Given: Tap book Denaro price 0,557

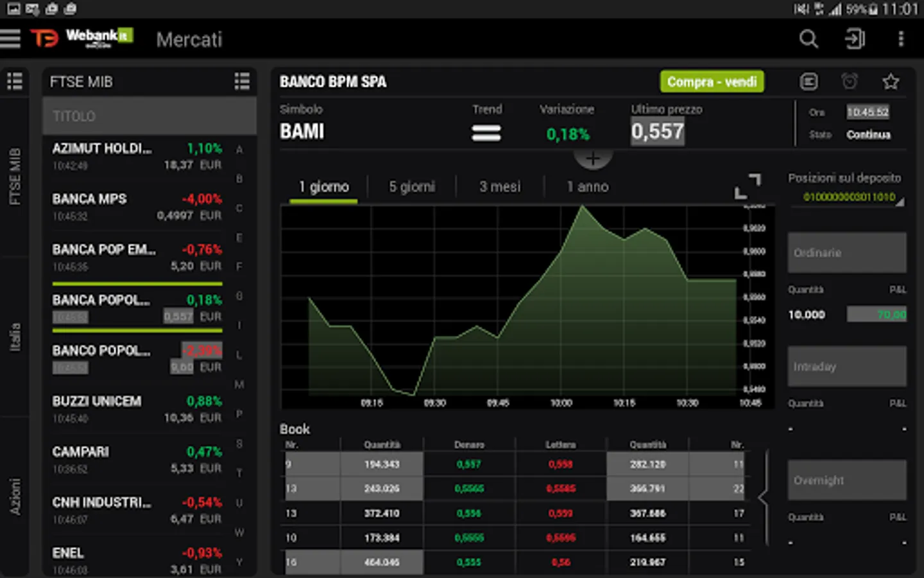Looking at the screenshot, I should tap(468, 464).
